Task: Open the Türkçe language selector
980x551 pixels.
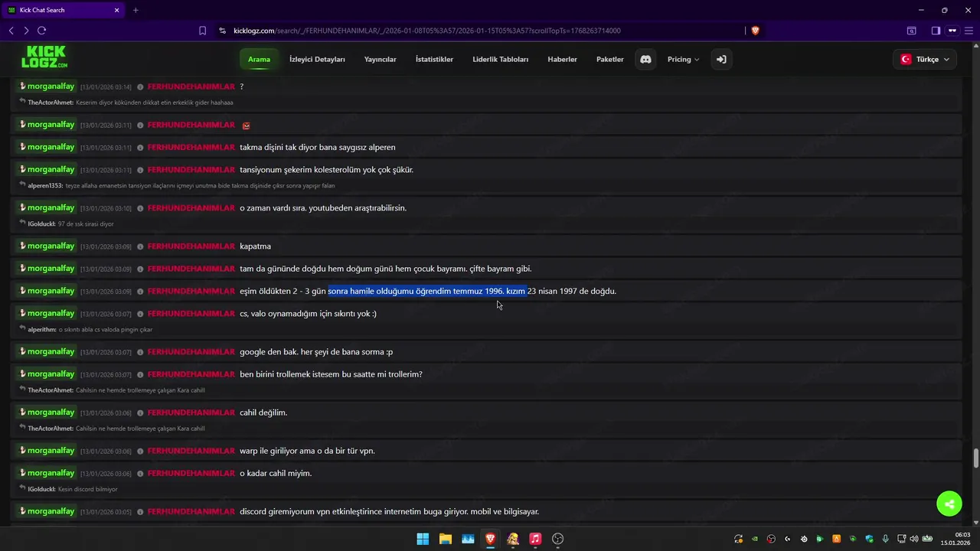Action: (925, 59)
